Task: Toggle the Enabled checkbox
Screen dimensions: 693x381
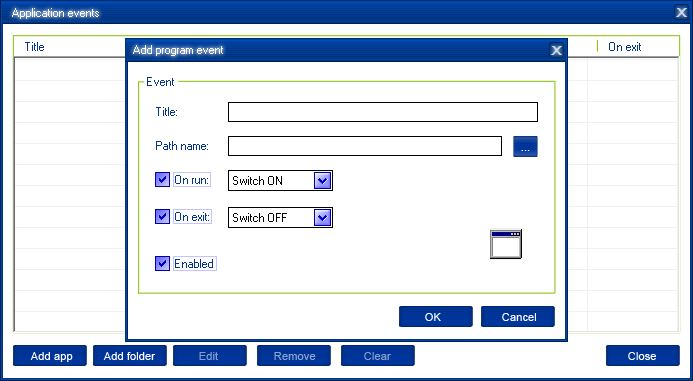Action: (x=162, y=263)
